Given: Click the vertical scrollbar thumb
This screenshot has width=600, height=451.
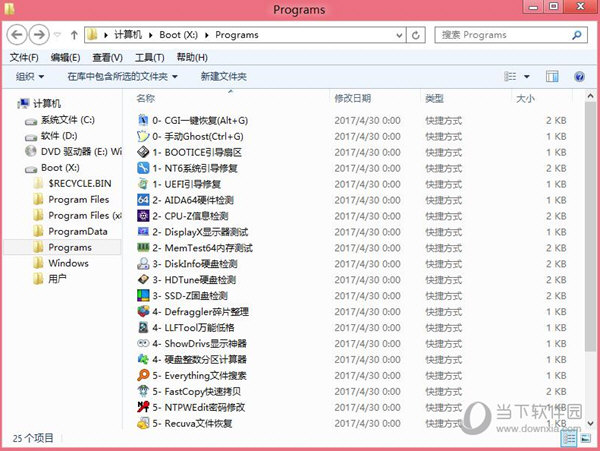Looking at the screenshot, I should point(590,226).
